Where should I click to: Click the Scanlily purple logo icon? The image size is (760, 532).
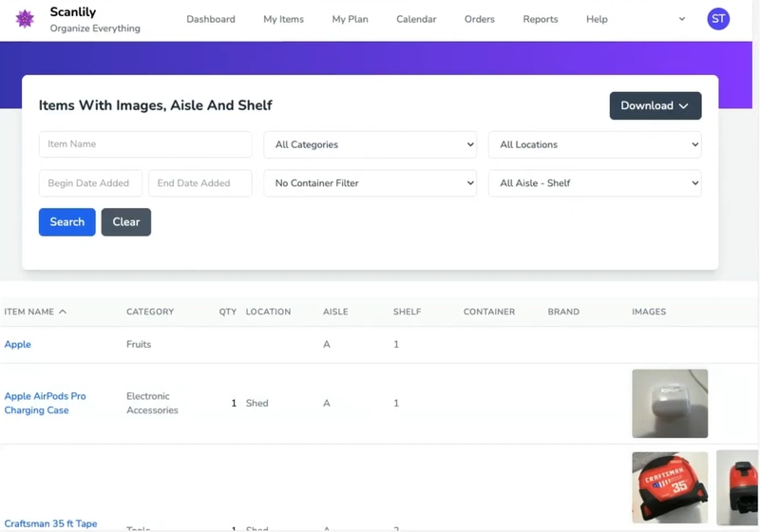pos(26,19)
